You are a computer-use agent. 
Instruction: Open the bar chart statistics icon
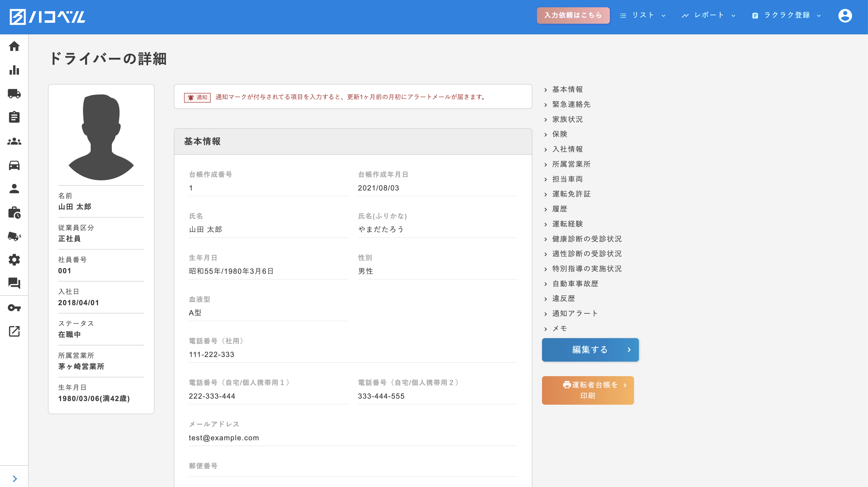tap(14, 70)
